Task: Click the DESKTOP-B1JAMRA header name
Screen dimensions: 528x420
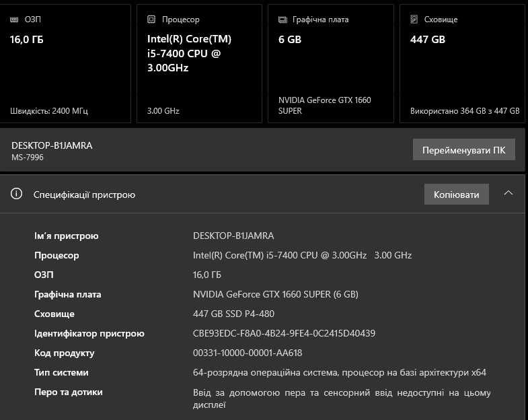Action: tap(52, 145)
